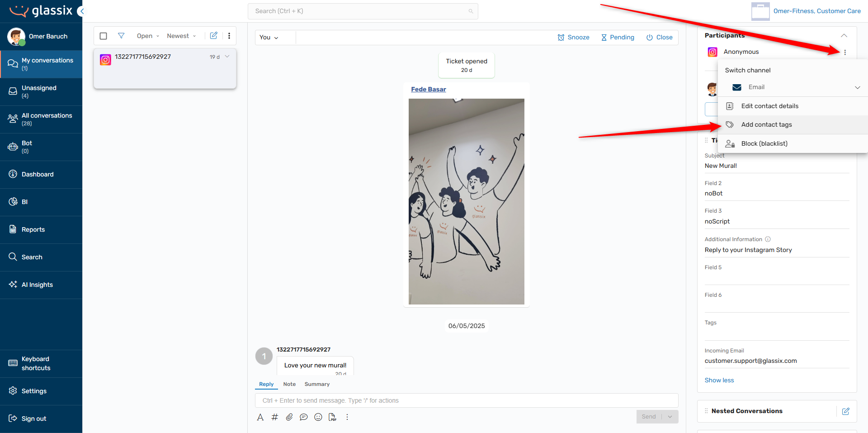The height and width of the screenshot is (433, 868).
Task: Set ticket to Pending
Action: tap(618, 38)
